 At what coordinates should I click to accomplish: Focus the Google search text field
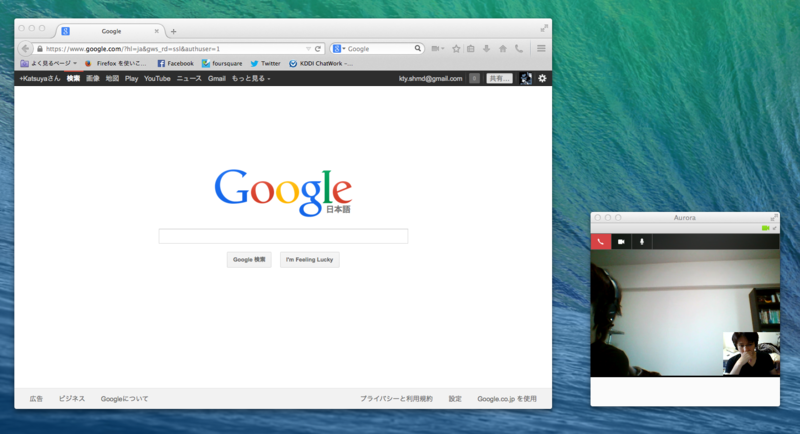pyautogui.click(x=283, y=236)
